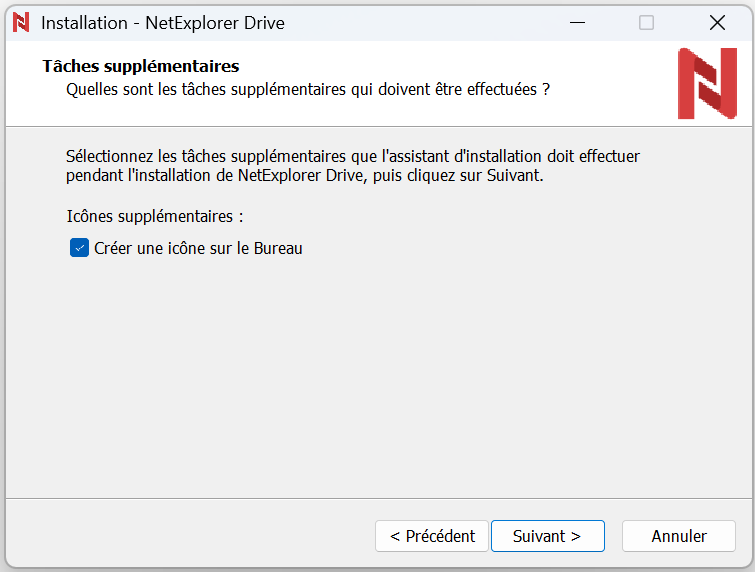
Task: Click the 'Quelles sont les tâches supplémentaires' subtitle
Action: 308,90
